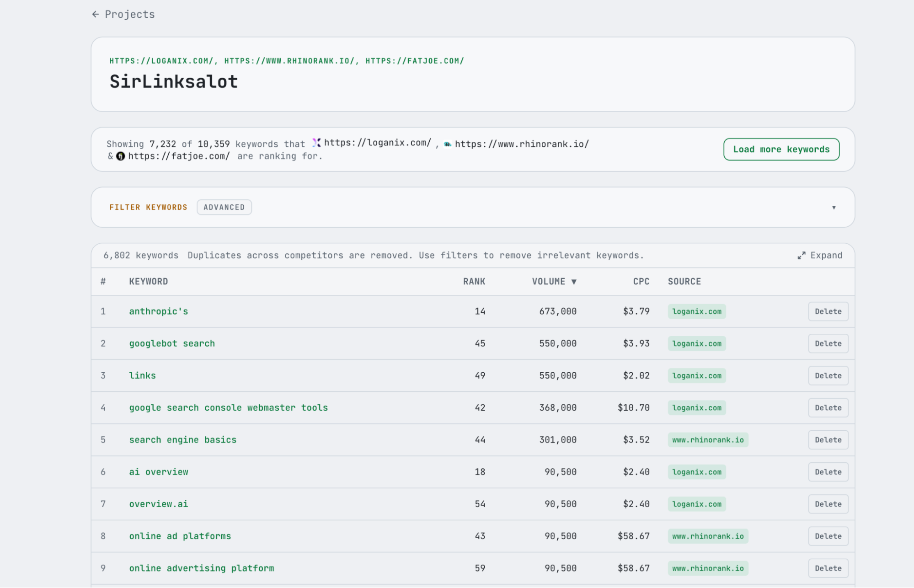The width and height of the screenshot is (914, 588).
Task: Delete the "ai overview" keyword
Action: (x=828, y=472)
